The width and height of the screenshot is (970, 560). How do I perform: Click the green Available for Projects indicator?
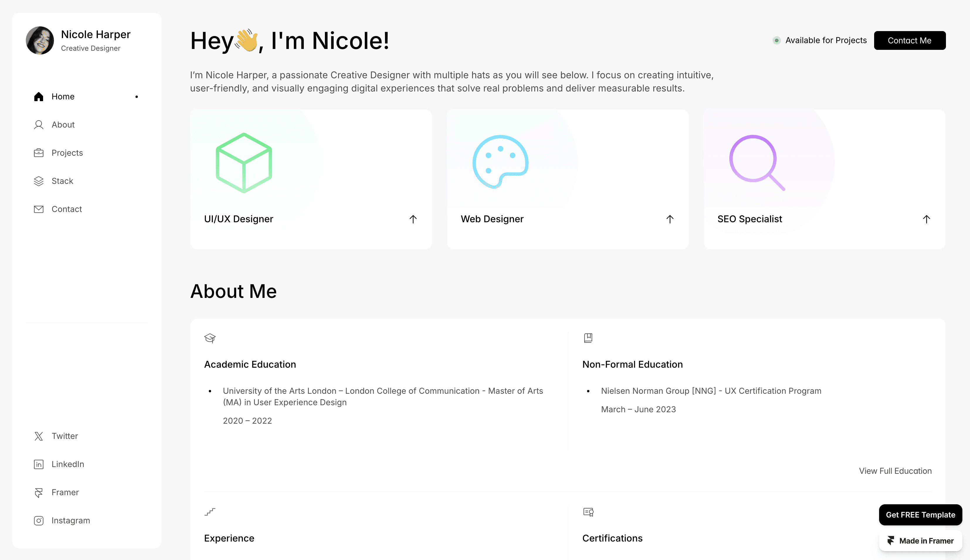pos(776,40)
